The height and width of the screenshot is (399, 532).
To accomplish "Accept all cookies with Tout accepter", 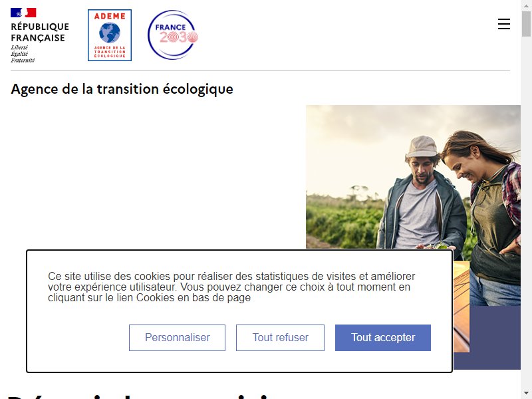I will click(x=383, y=338).
